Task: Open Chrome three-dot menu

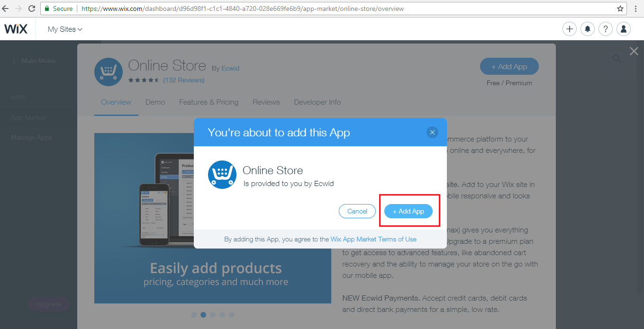Action: click(635, 9)
